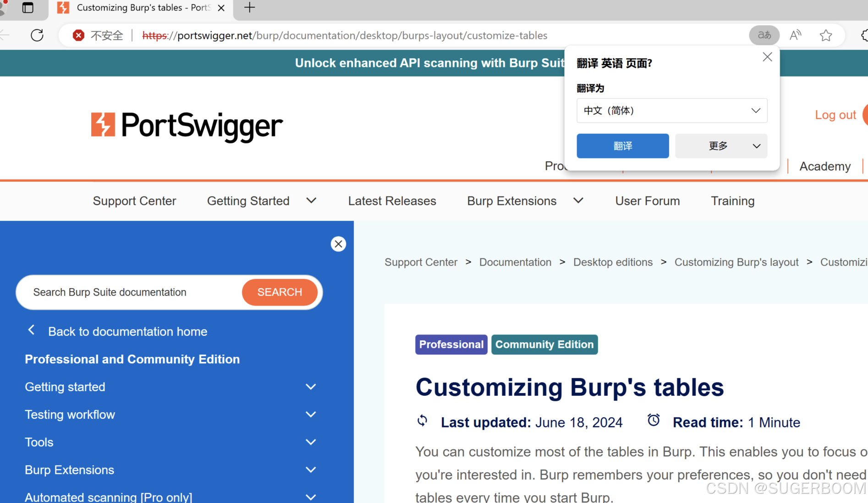
Task: Click the Last updated date text
Action: (x=532, y=422)
